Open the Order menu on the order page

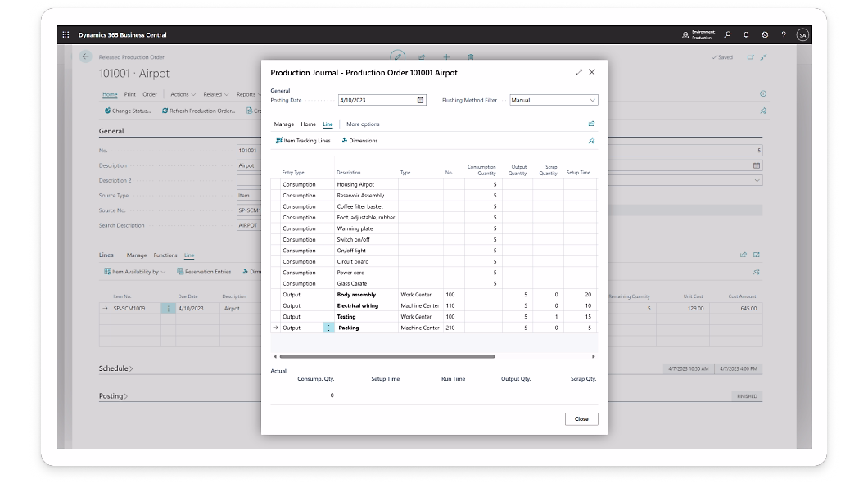pyautogui.click(x=150, y=94)
